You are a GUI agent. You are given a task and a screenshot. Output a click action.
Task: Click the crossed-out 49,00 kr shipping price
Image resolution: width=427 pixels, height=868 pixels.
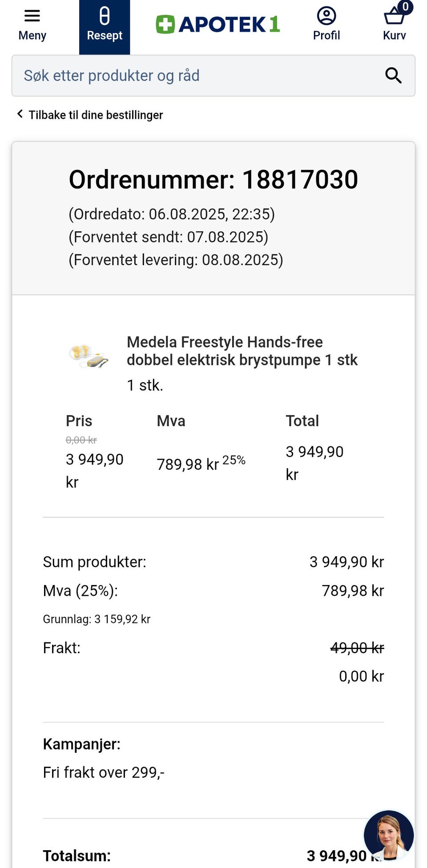tap(357, 648)
